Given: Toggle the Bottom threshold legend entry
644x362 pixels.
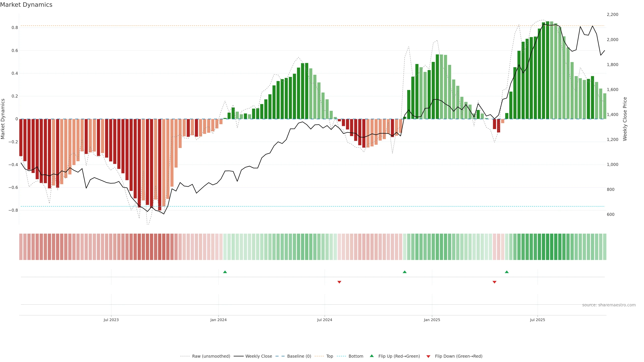Looking at the screenshot, I should (356, 356).
